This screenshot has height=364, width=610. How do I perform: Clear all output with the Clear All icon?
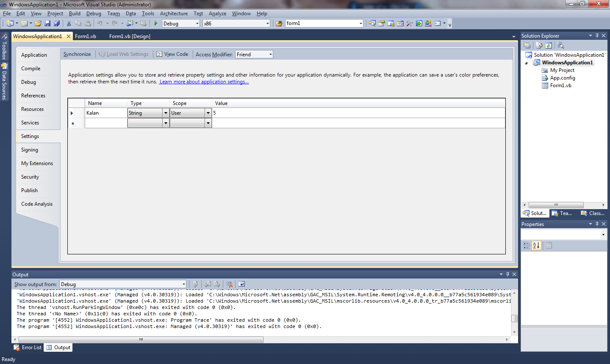click(x=229, y=284)
